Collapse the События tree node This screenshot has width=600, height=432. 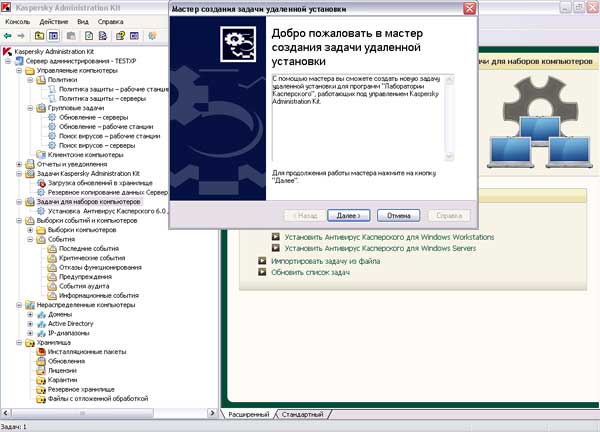(x=30, y=239)
